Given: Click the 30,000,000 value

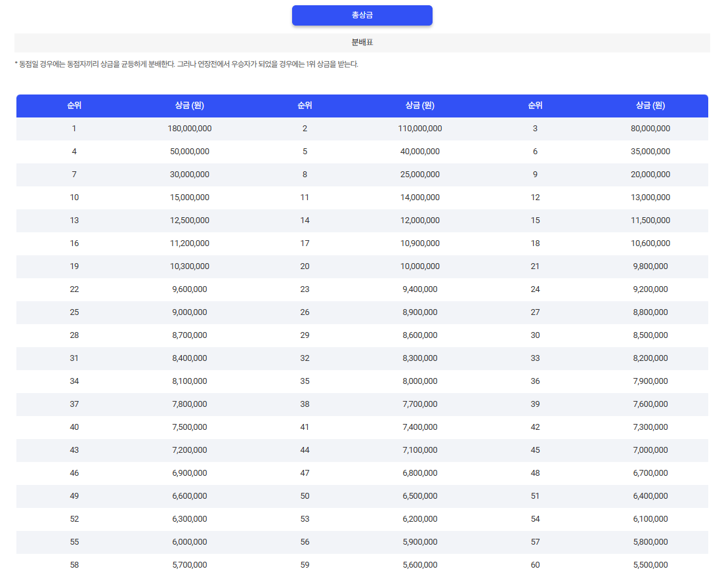Looking at the screenshot, I should [x=189, y=175].
